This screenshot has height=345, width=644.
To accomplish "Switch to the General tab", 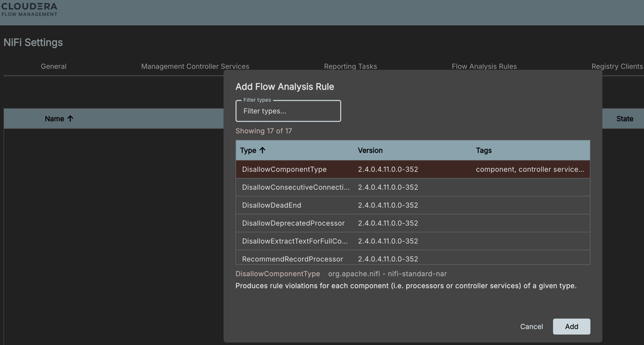I will pos(54,66).
